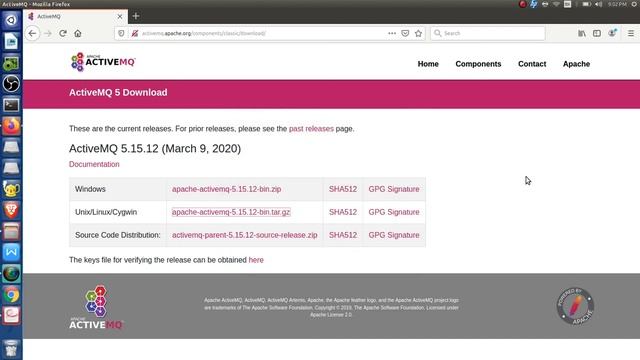
Task: Click the 'ActiveMQ 5 Download' banner heading
Action: [x=118, y=93]
